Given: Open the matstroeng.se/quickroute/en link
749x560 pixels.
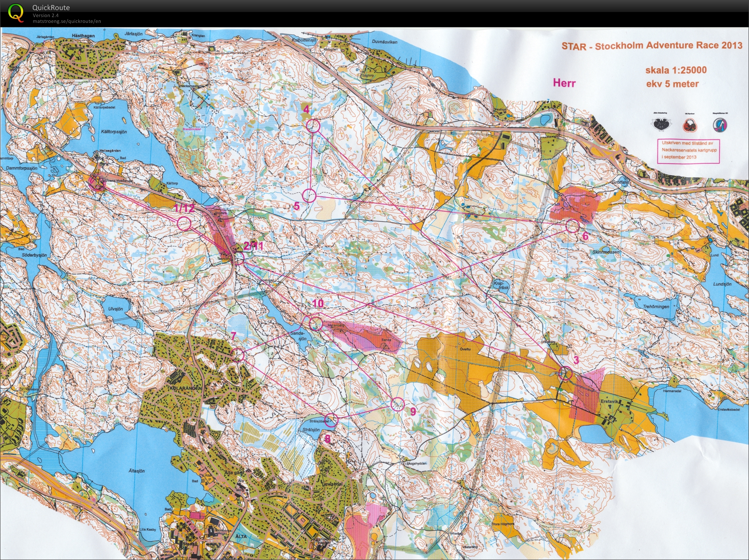Looking at the screenshot, I should (x=67, y=21).
